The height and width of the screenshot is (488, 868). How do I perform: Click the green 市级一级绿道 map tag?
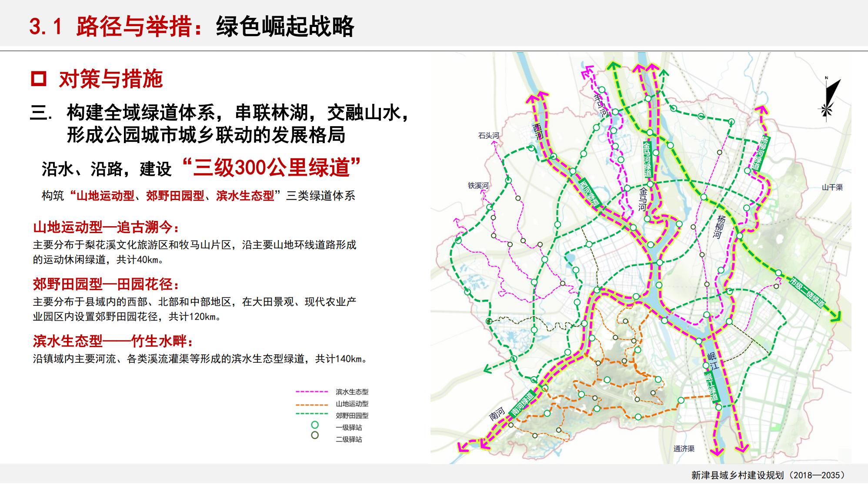tap(808, 293)
